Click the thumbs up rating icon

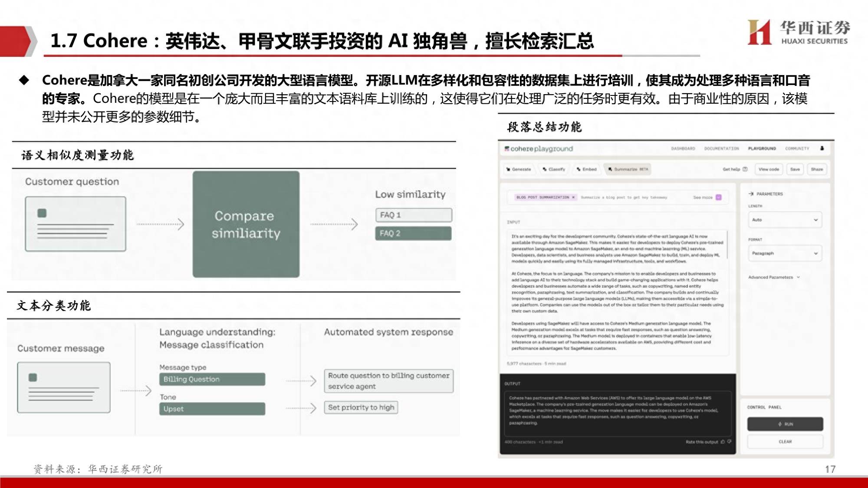point(723,442)
